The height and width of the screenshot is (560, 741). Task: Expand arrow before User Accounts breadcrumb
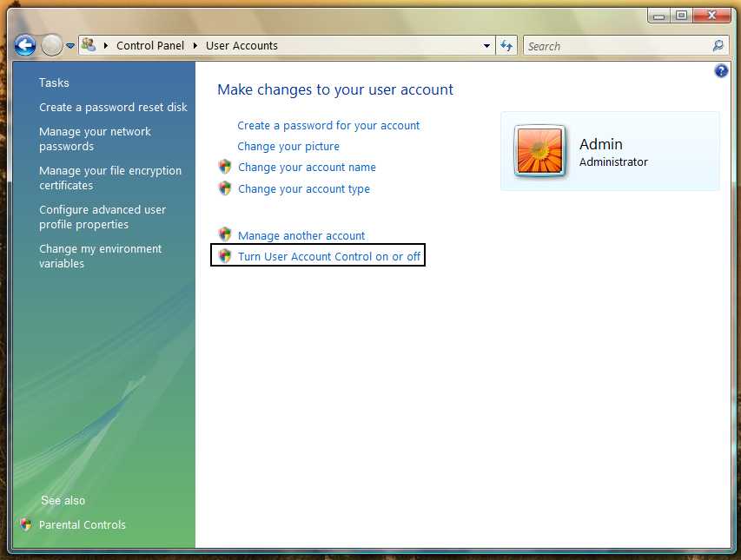195,46
